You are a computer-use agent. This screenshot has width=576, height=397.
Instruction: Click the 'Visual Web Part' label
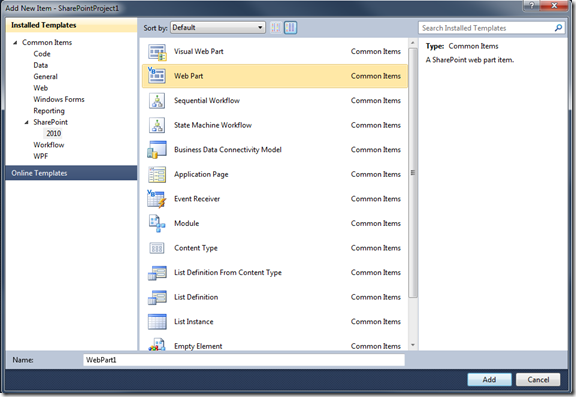point(199,52)
